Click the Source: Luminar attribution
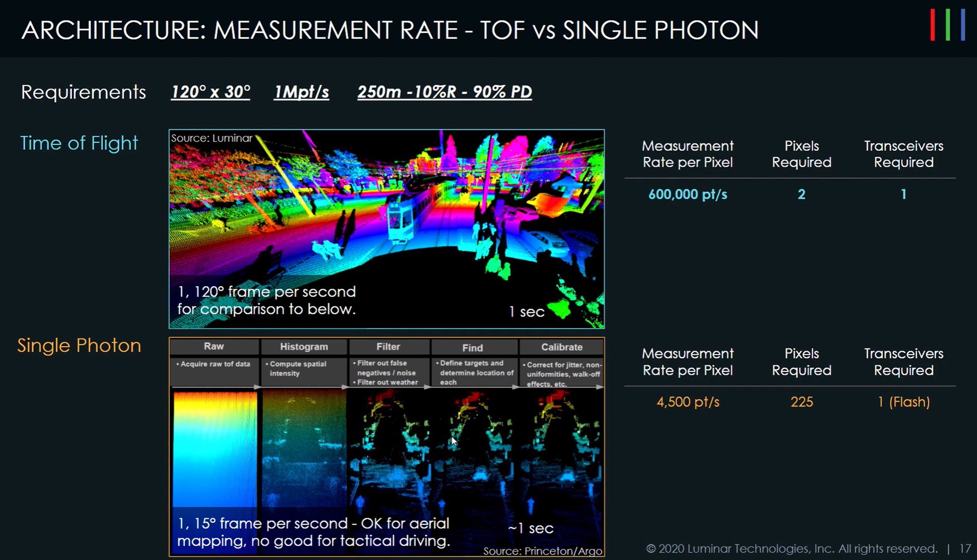Screen dimensions: 977x560 click(x=211, y=137)
